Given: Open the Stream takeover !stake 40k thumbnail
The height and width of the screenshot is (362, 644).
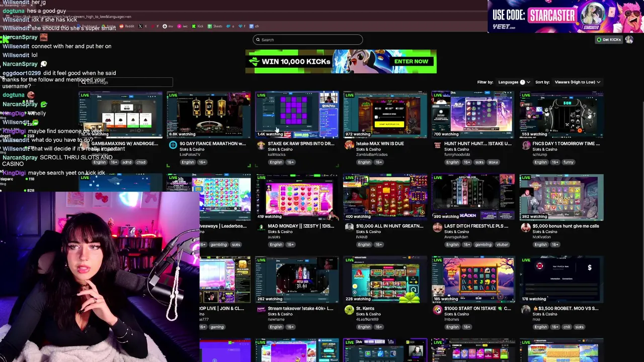Looking at the screenshot, I should pyautogui.click(x=297, y=280).
